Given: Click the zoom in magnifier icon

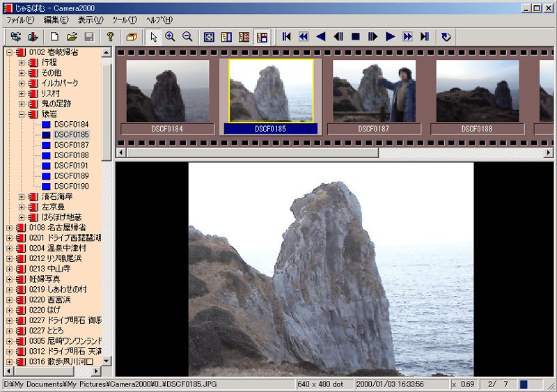Looking at the screenshot, I should (170, 37).
